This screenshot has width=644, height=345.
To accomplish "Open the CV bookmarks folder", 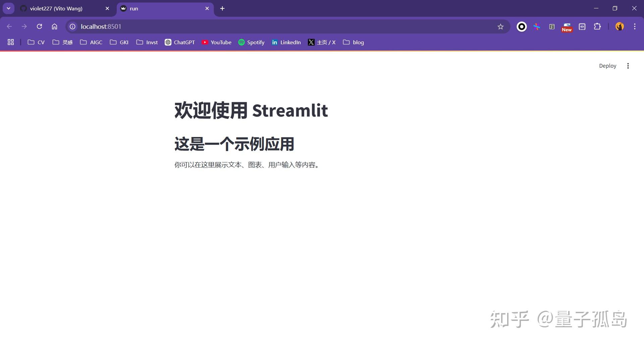I will click(36, 42).
